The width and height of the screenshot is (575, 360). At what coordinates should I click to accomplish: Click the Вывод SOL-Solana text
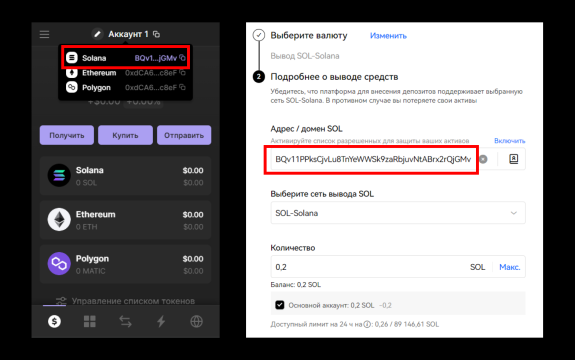tap(305, 56)
